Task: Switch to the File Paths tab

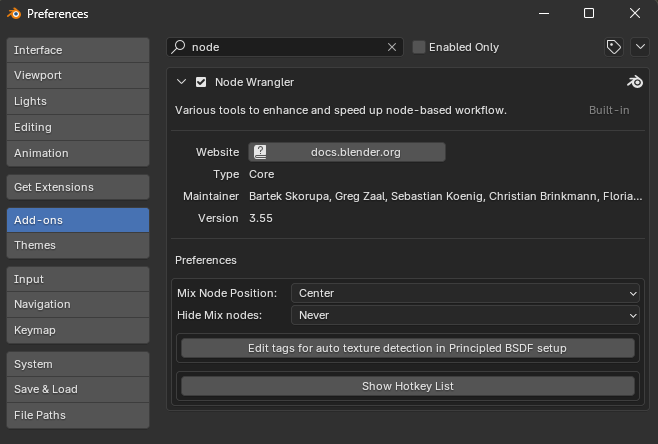Action: [x=78, y=415]
